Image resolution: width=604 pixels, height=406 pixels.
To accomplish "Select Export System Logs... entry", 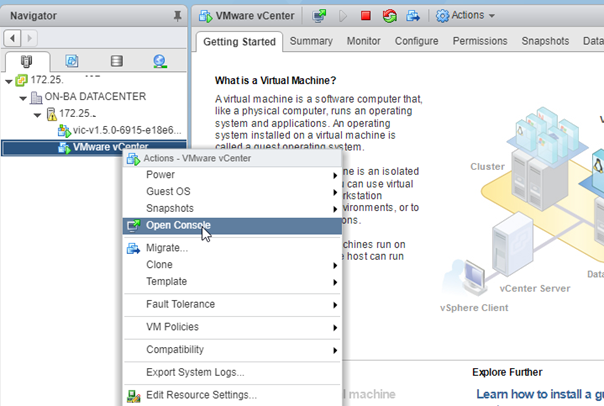I will click(232, 372).
